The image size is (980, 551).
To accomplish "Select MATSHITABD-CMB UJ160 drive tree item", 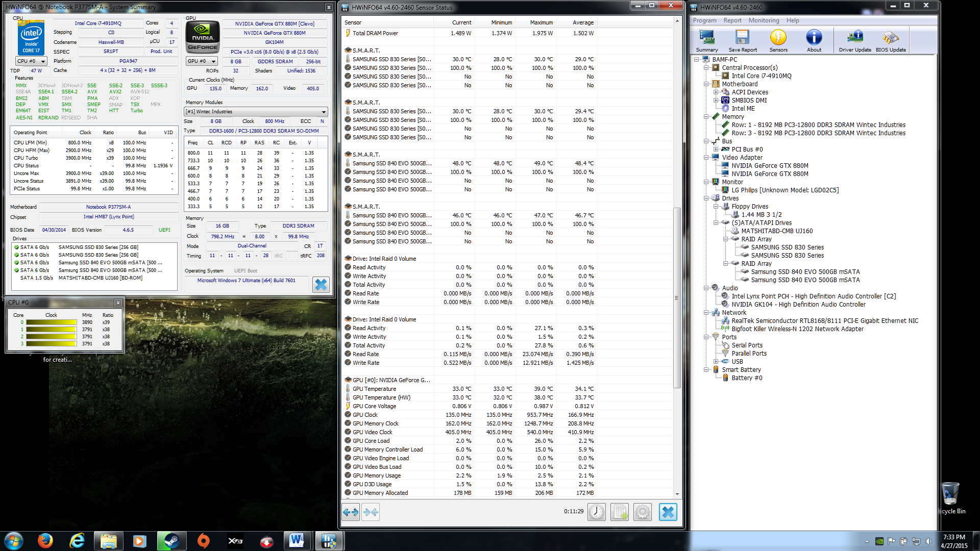I will click(x=777, y=231).
